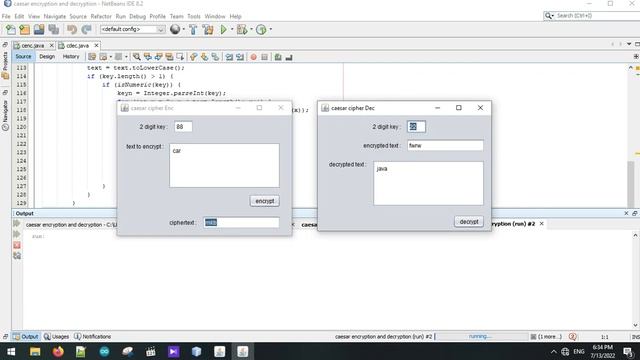Screen dimensions: 640x360
Task: Click the 2 digit key field in Enc window
Action: [183, 127]
